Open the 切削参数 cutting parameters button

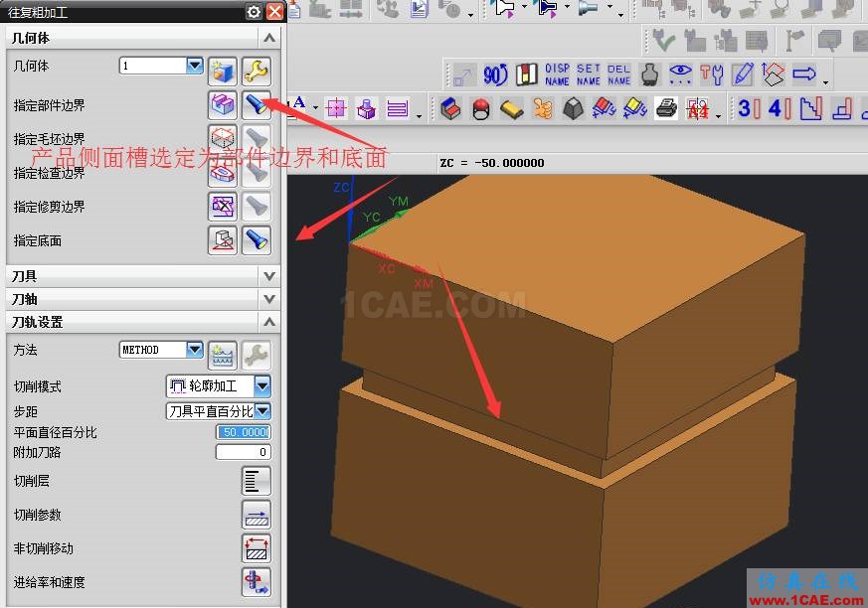pos(257,515)
